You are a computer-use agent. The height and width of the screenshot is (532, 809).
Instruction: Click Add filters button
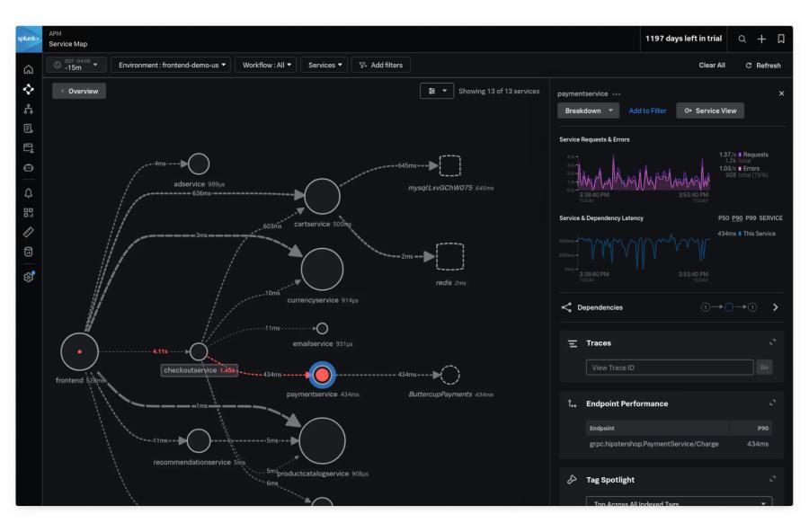(x=381, y=65)
